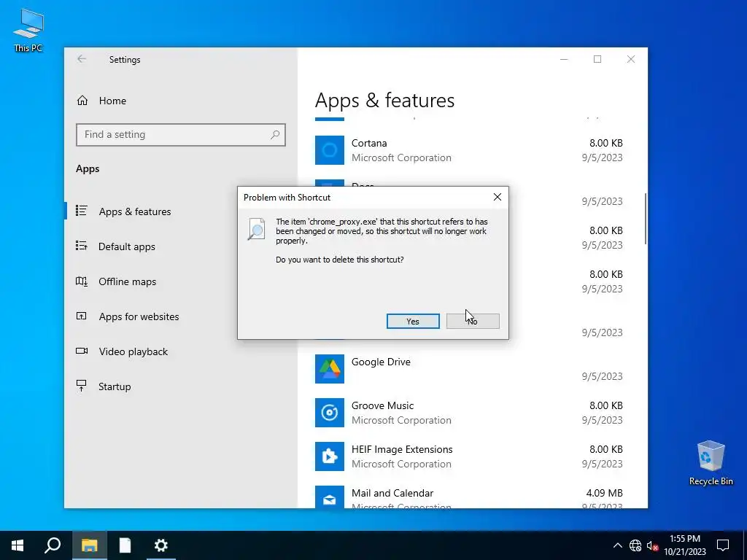Select the Mail and Calendar entry name
747x560 pixels.
392,494
